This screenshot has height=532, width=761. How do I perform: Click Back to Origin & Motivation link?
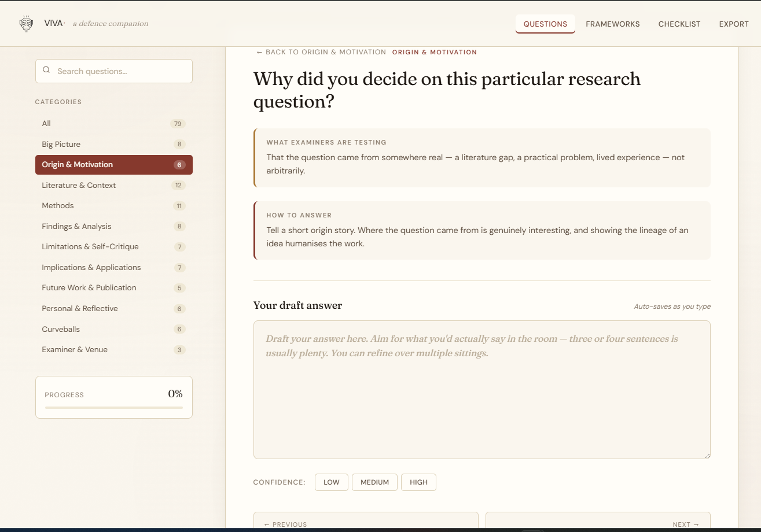click(x=321, y=52)
